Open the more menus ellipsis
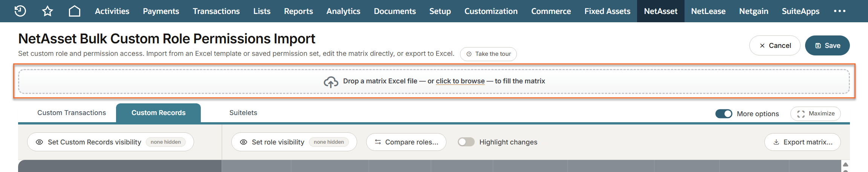This screenshot has width=868, height=172. (x=840, y=11)
